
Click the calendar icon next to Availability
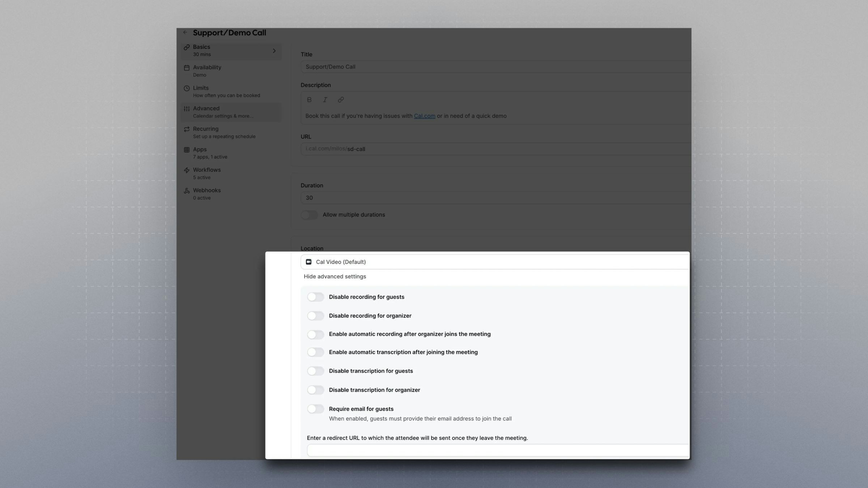point(187,68)
